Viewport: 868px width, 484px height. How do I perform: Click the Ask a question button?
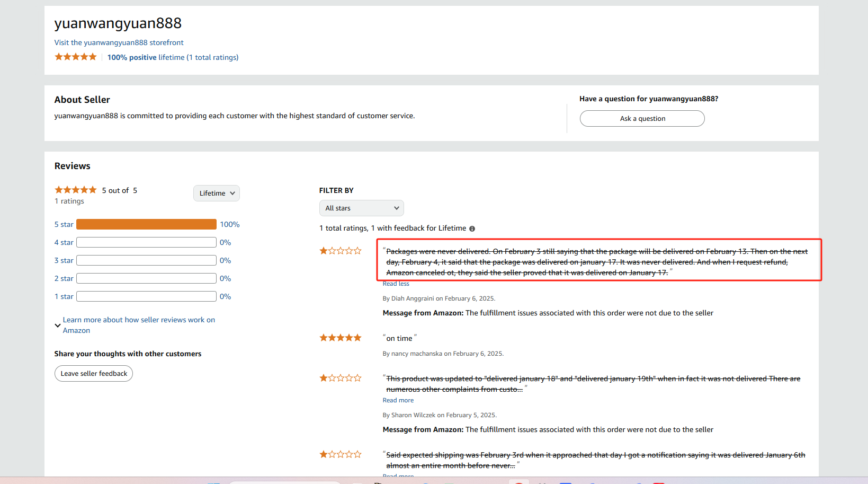[642, 119]
